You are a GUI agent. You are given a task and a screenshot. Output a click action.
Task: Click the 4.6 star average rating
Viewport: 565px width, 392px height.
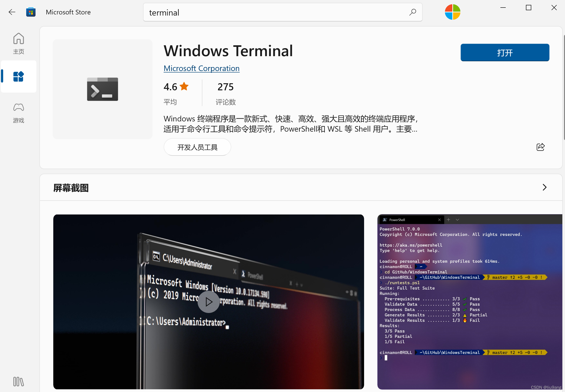pyautogui.click(x=176, y=87)
